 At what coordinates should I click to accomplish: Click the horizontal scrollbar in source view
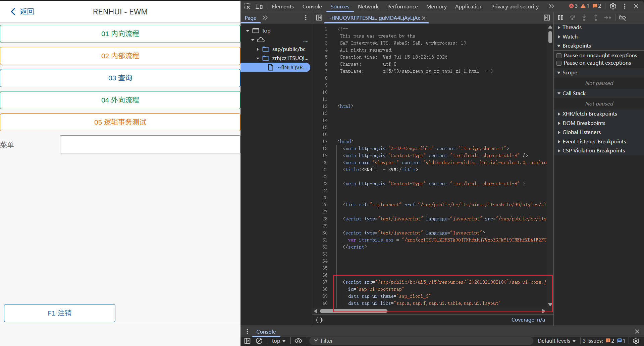[x=354, y=311]
